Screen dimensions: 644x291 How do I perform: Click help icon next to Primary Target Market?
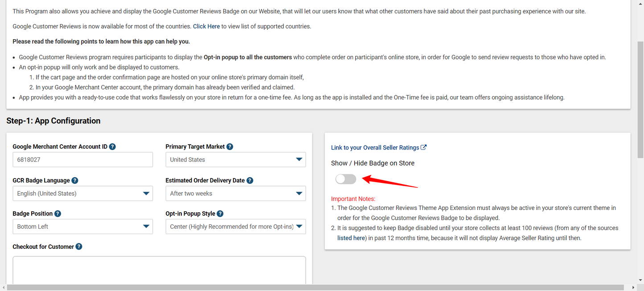[230, 147]
